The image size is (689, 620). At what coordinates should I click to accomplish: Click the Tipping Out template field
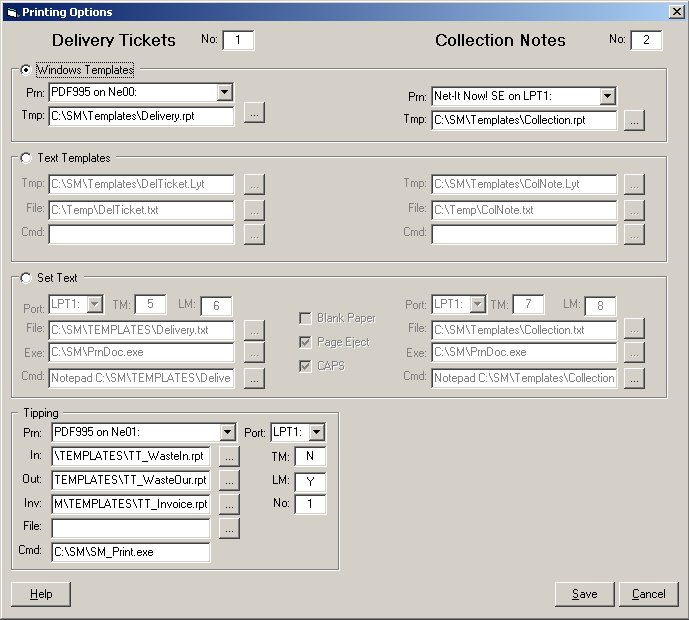131,480
